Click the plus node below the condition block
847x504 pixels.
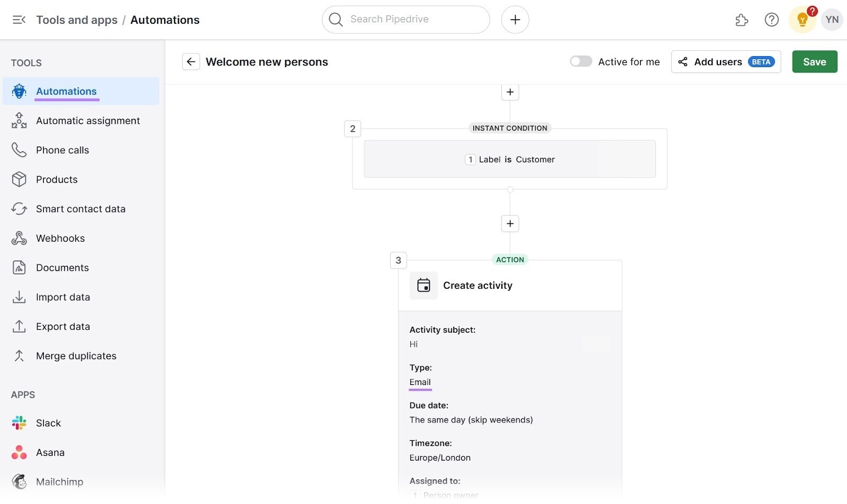tap(510, 223)
